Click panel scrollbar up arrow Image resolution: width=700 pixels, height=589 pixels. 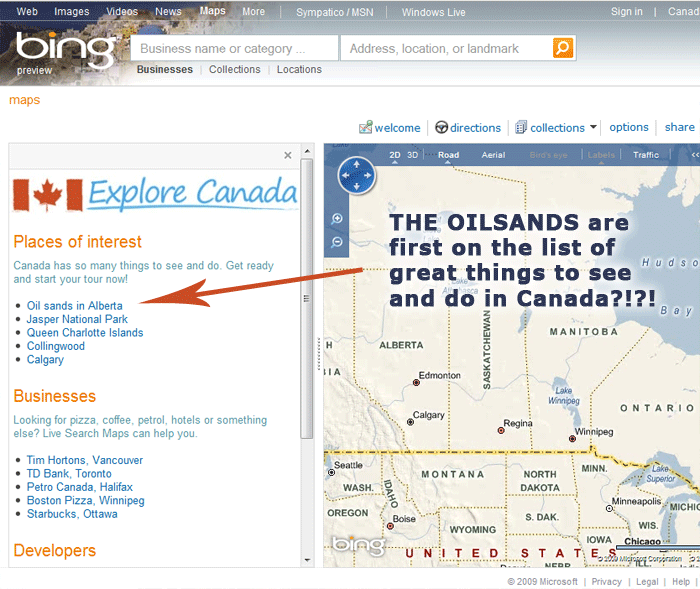(307, 151)
